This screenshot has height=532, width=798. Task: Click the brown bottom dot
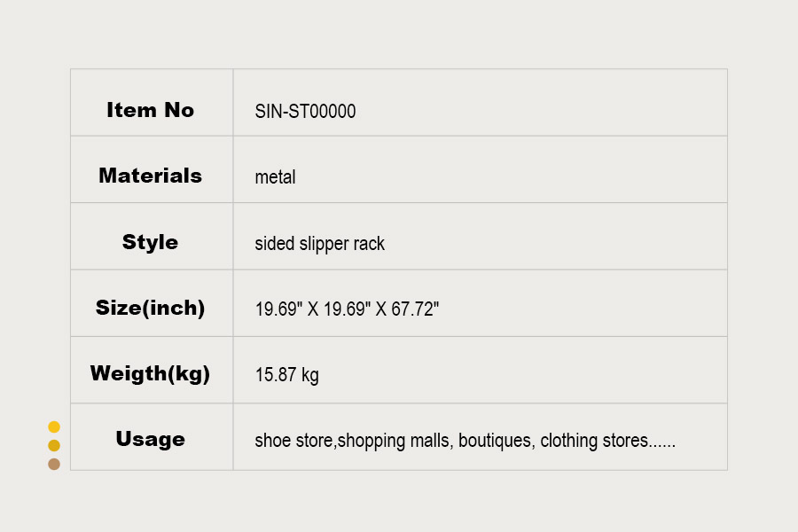pos(54,464)
